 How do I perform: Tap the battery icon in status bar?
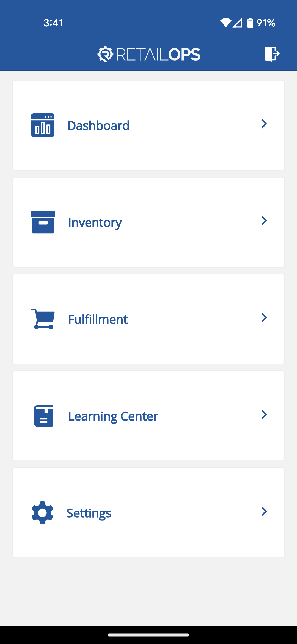[x=250, y=23]
